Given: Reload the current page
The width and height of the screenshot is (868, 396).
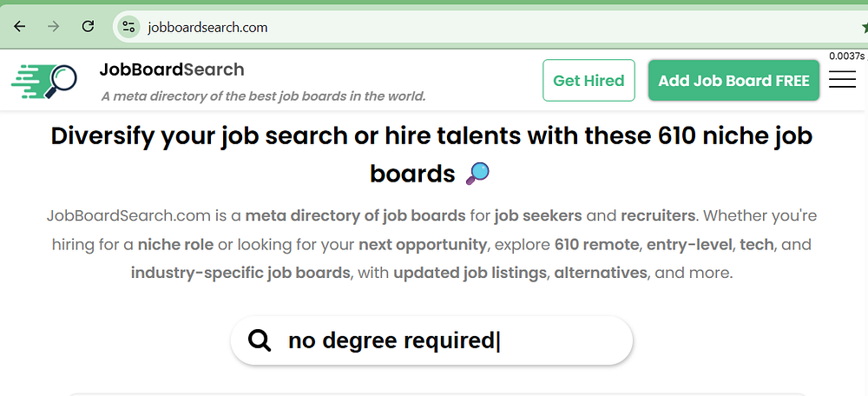Looking at the screenshot, I should click(x=88, y=26).
